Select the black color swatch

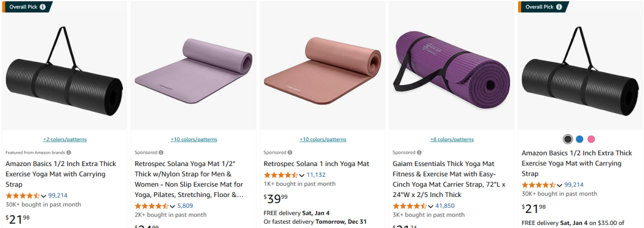click(568, 139)
